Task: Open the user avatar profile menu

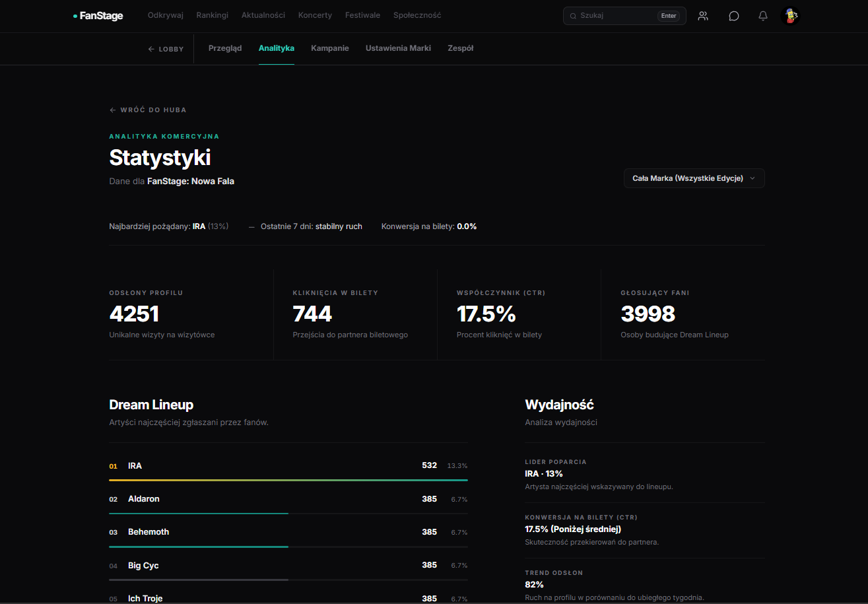Action: point(791,16)
